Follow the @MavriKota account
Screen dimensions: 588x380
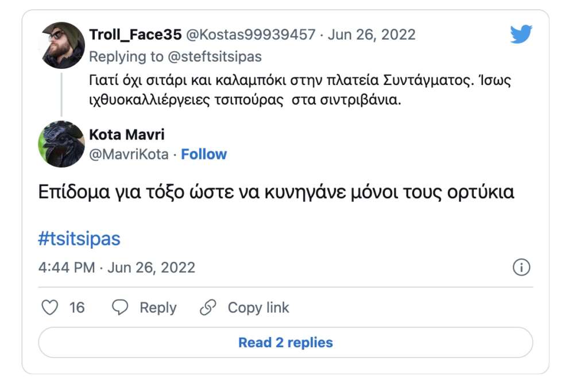click(204, 154)
